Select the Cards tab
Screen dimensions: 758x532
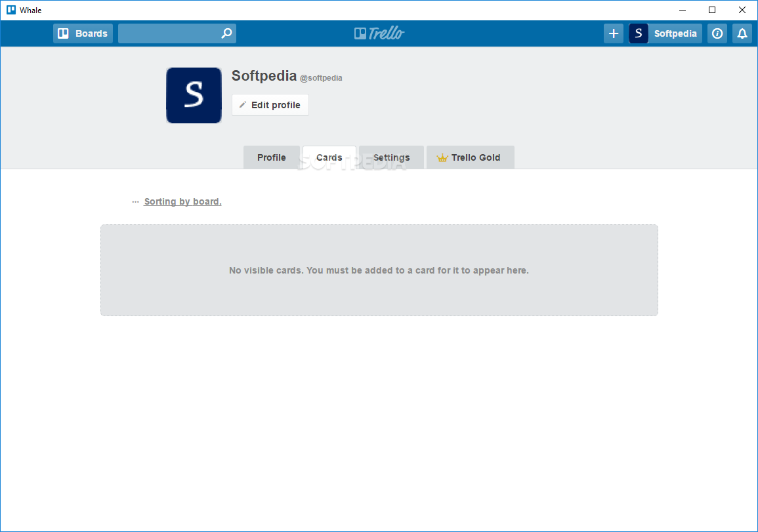[x=329, y=157]
